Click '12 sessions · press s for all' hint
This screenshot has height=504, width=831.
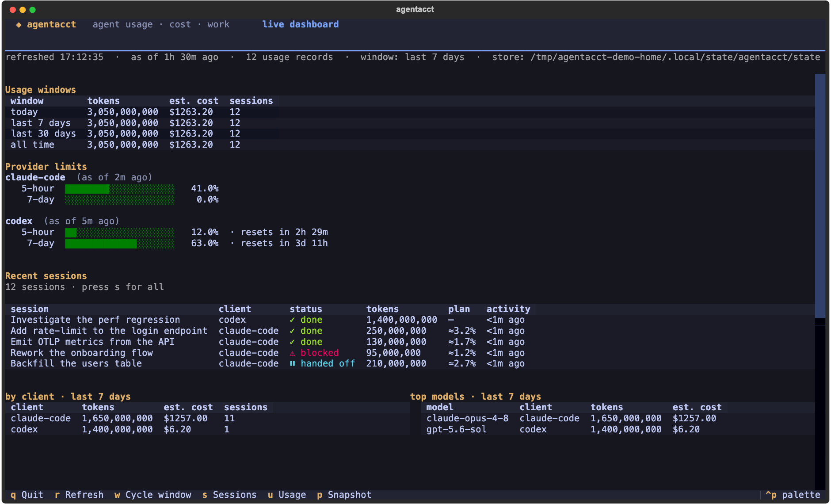click(x=84, y=287)
